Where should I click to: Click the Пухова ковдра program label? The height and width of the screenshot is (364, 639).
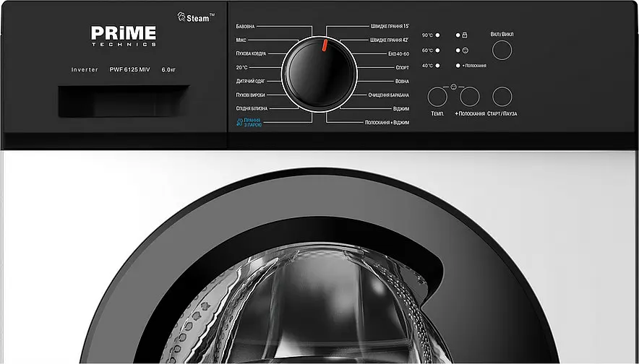251,53
